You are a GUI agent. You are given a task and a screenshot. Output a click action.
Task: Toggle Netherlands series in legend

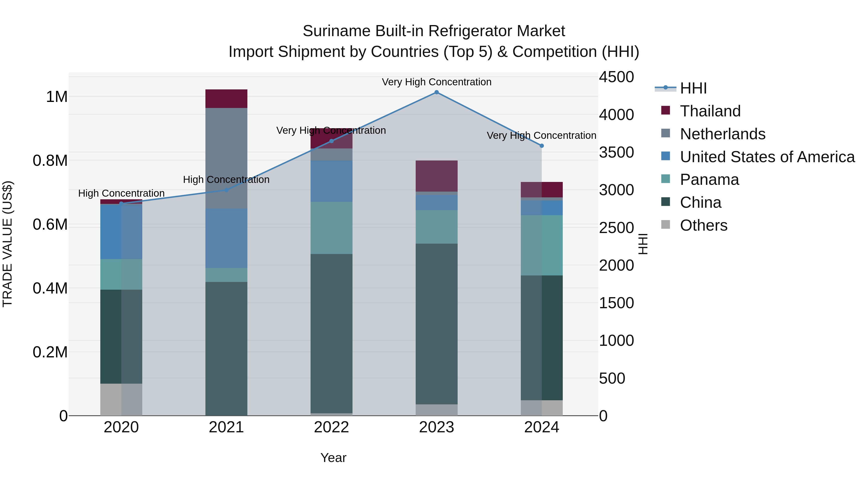point(713,134)
